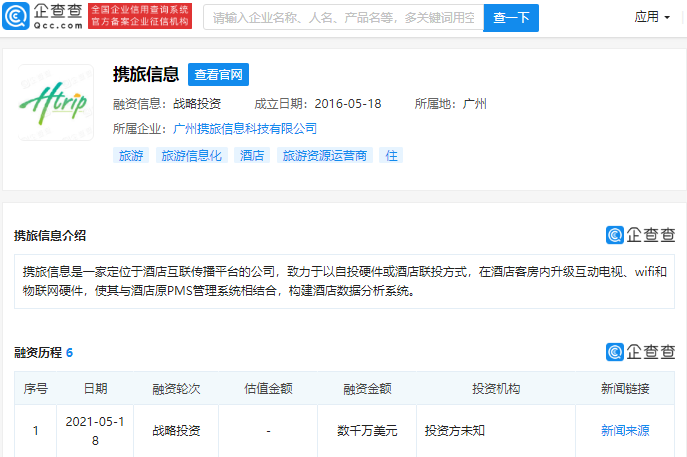
Task: Select the 旅游信息化 tag
Action: coord(192,156)
